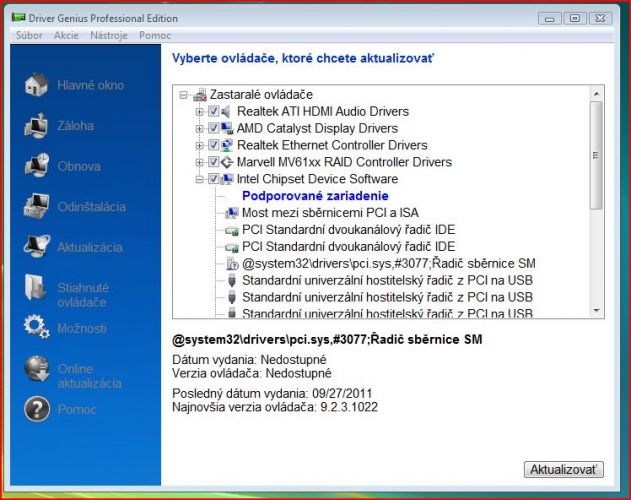Open the Odinštalácia section label
Viewport: 631px width, 500px height.
(x=91, y=207)
